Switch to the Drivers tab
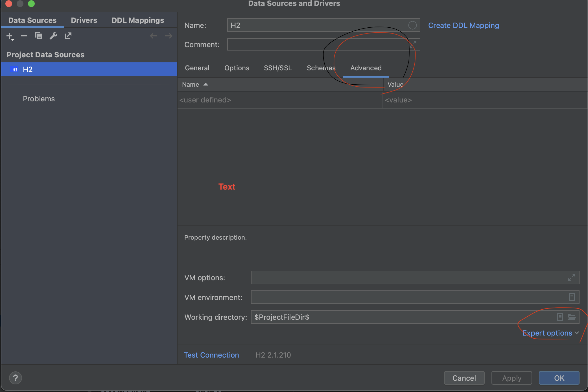 tap(84, 20)
